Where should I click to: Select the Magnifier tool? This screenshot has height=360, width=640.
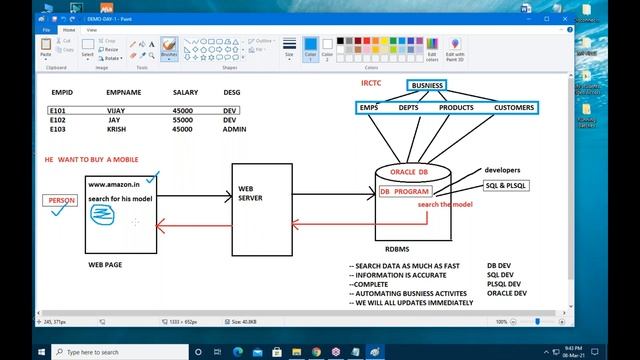[151, 55]
